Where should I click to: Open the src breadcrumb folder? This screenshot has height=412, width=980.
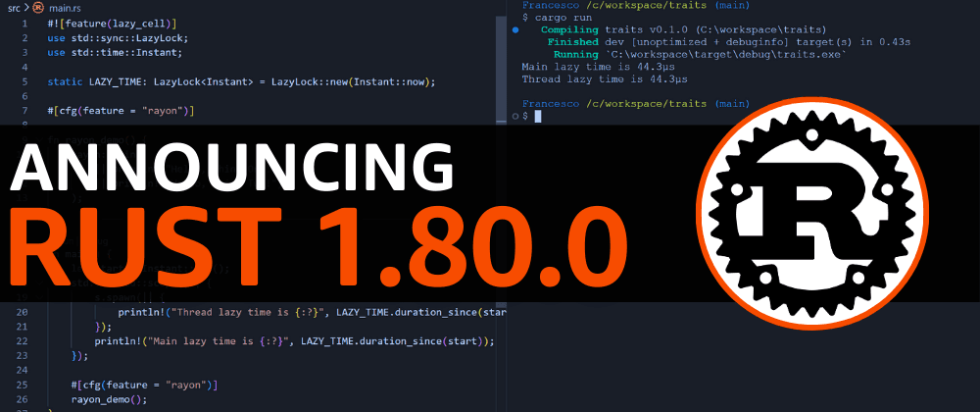[14, 8]
